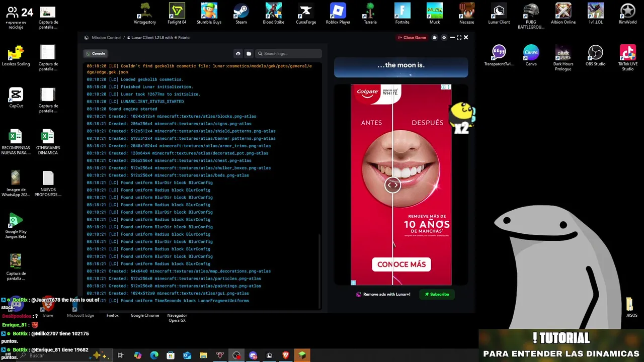Select the 'Sound engine started' log line

coord(122,109)
